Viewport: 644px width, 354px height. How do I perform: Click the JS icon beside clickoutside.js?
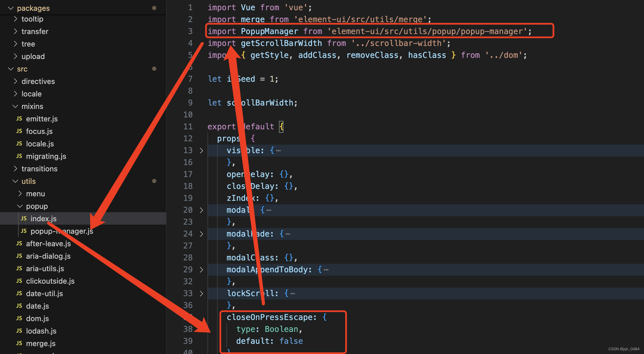click(x=19, y=281)
